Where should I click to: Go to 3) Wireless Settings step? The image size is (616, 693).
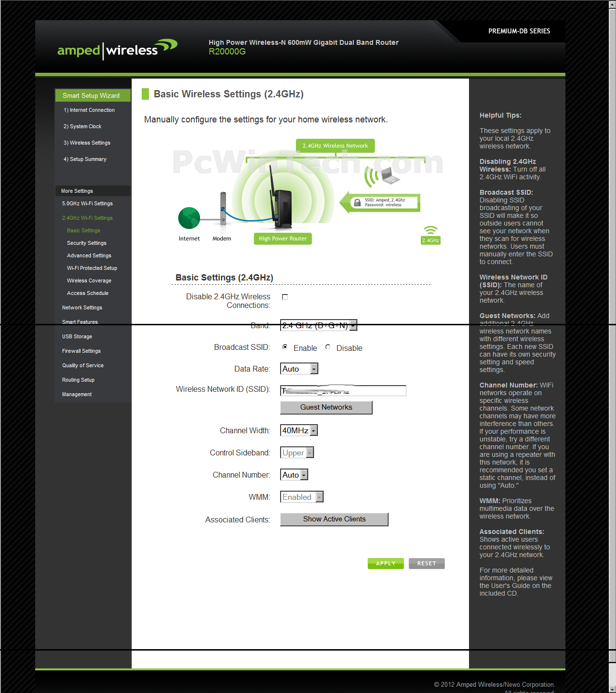click(87, 143)
